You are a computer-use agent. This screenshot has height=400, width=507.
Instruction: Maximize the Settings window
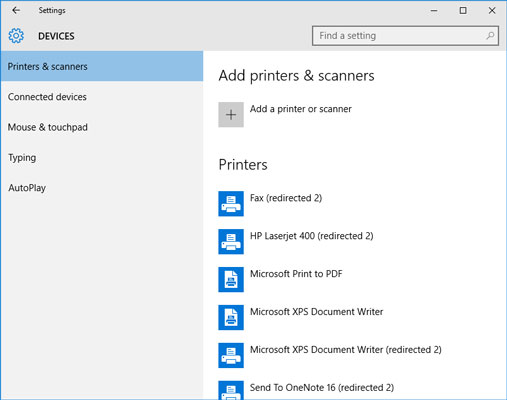click(x=463, y=11)
